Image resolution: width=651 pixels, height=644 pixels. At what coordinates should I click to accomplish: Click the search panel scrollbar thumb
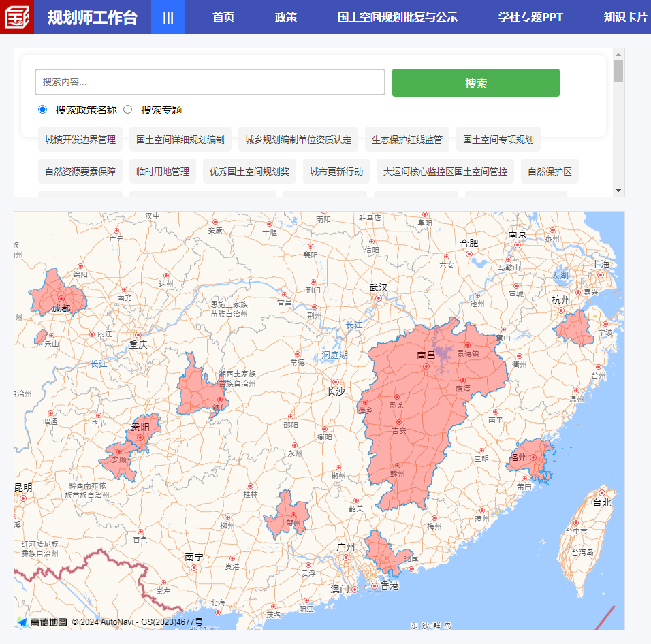pos(618,71)
